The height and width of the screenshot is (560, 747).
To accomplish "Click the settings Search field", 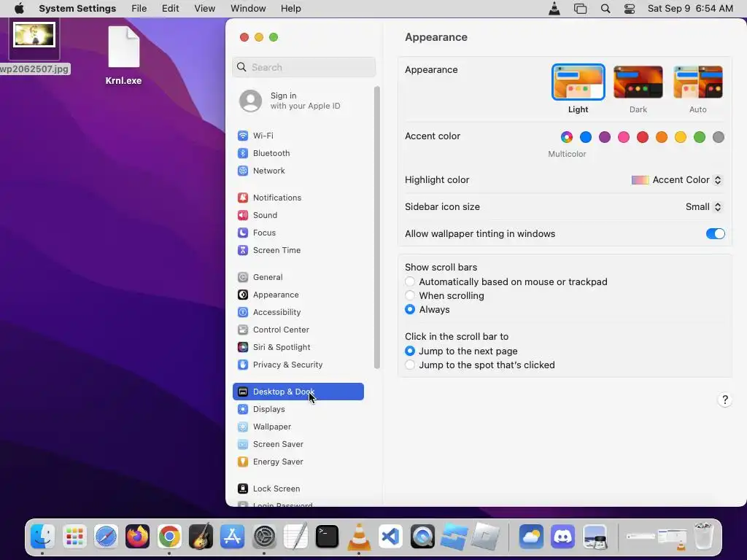I will [304, 67].
